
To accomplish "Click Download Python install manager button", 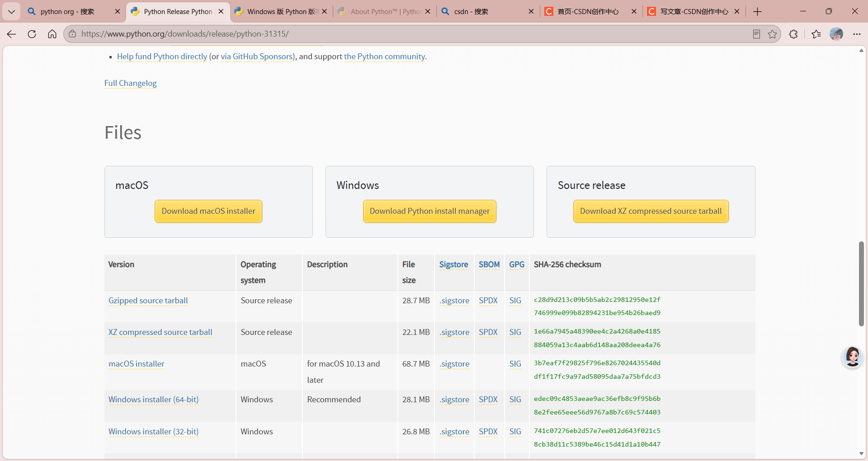I will click(429, 211).
